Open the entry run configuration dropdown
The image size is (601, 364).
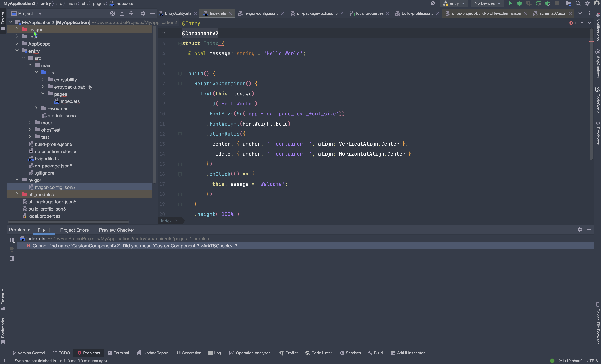click(x=454, y=3)
